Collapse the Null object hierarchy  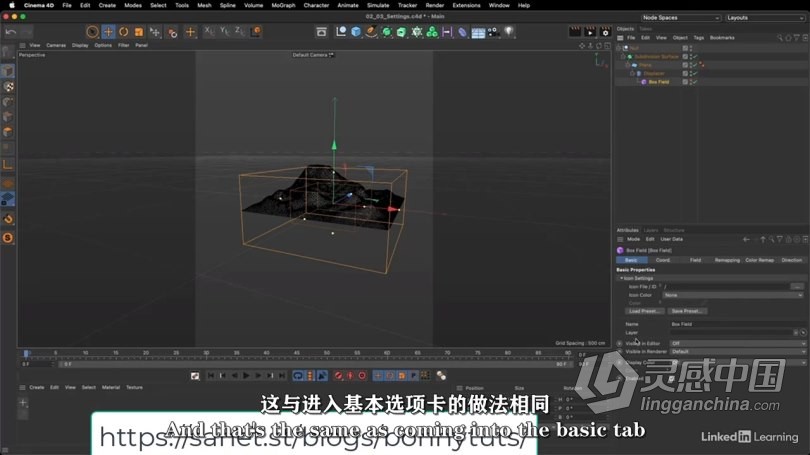pyautogui.click(x=619, y=48)
